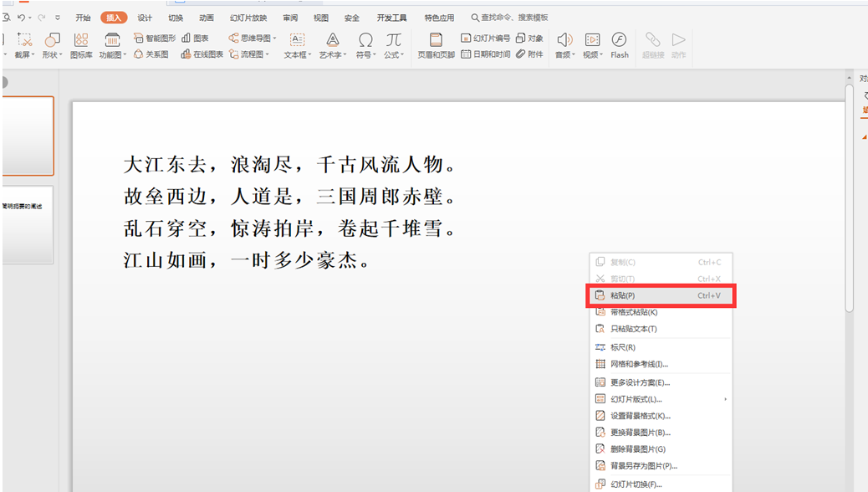Open 设置背景格式(K) from the context menu

pyautogui.click(x=661, y=416)
